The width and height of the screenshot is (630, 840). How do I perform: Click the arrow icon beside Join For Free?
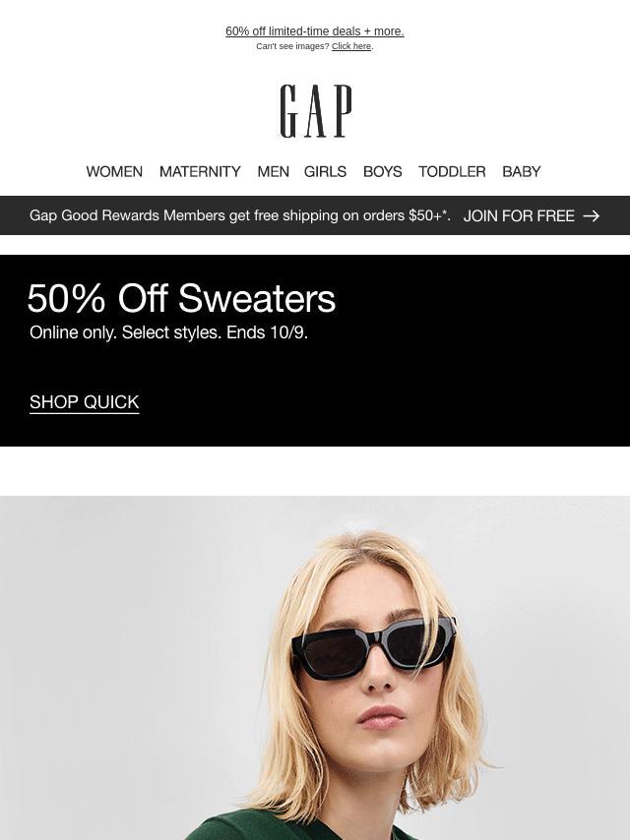(591, 215)
